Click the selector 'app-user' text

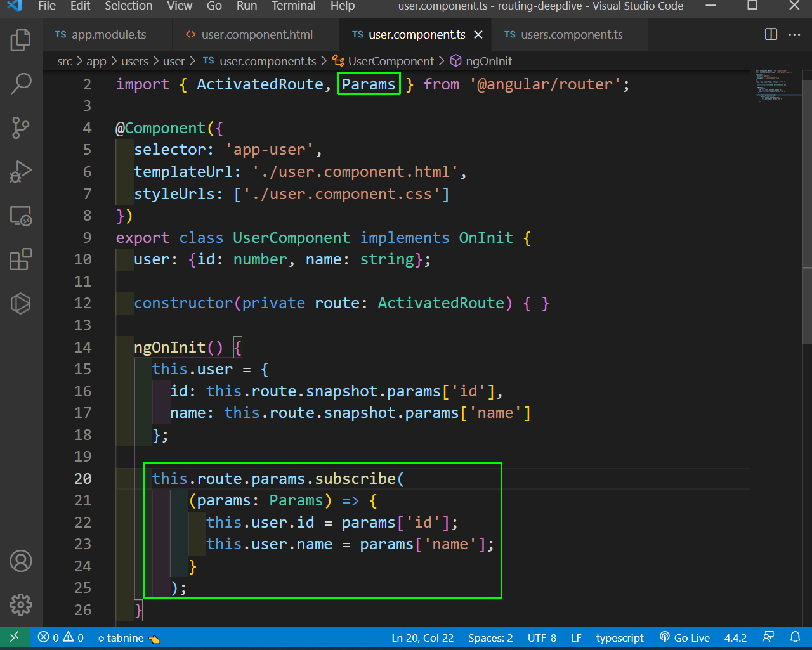pyautogui.click(x=270, y=150)
